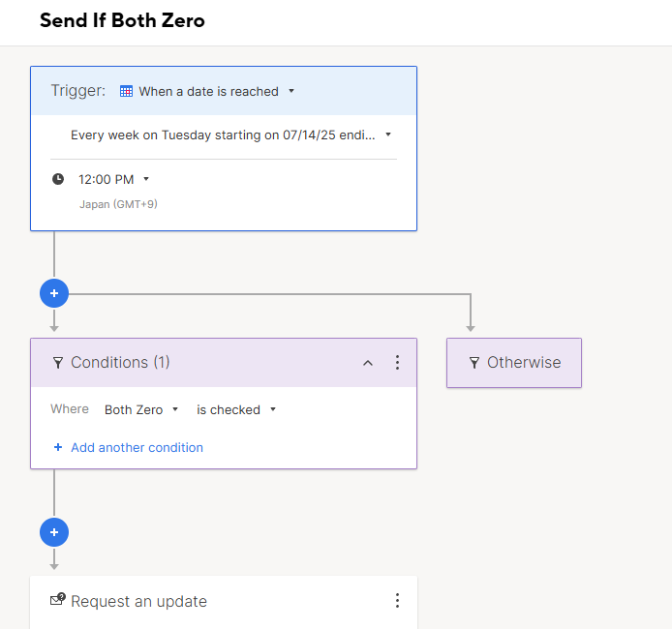The width and height of the screenshot is (672, 629).
Task: Click the Conditions (1) header label
Action: pyautogui.click(x=120, y=362)
